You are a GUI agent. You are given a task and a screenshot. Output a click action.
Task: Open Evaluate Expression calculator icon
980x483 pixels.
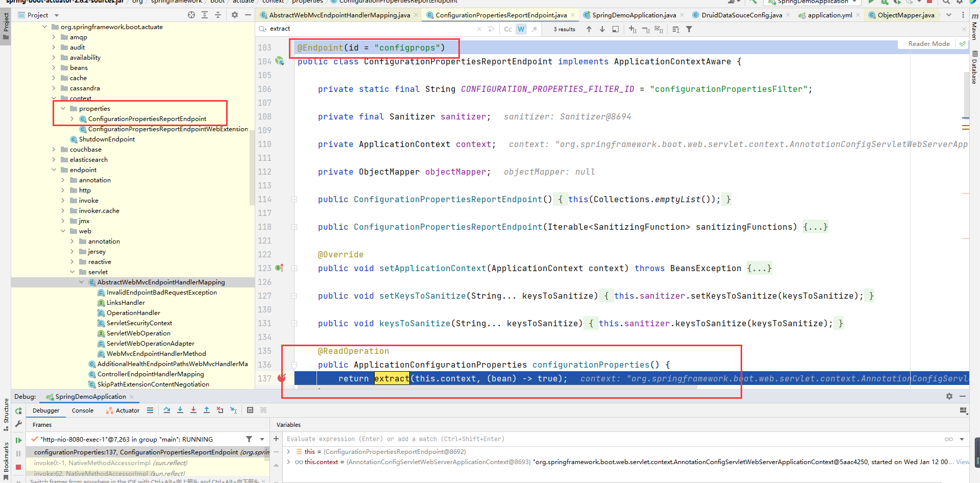[x=250, y=410]
